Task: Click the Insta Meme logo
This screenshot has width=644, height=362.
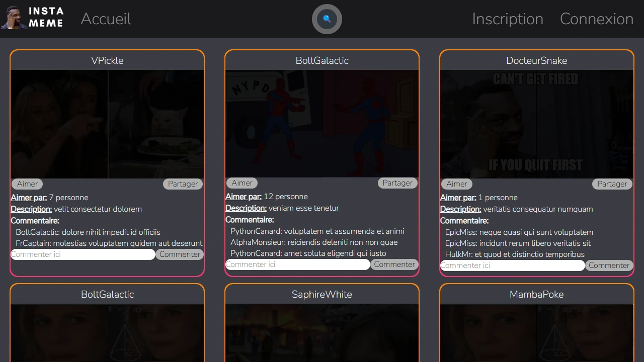Action: [32, 18]
